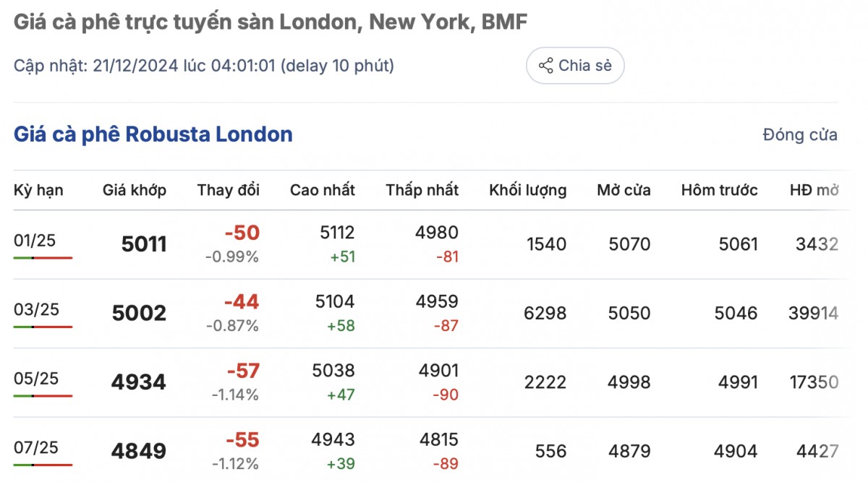
Task: Click the share icon beside Chia sẻ
Action: coord(545,66)
